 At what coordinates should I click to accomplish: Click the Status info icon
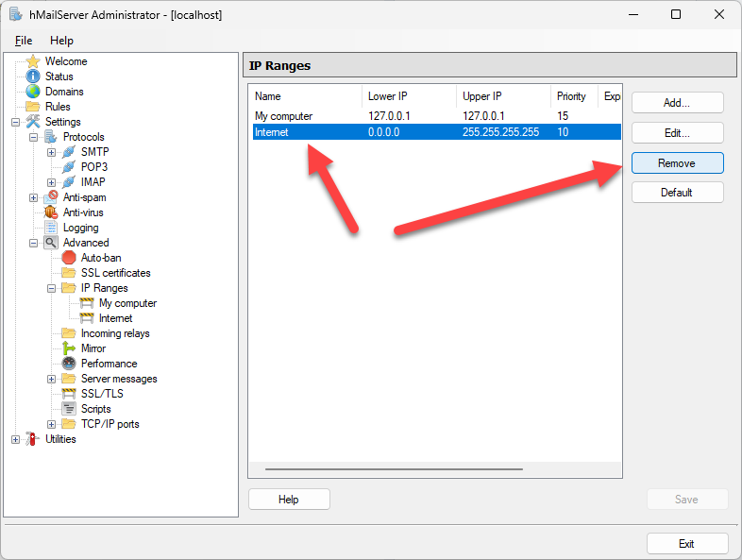[x=33, y=76]
